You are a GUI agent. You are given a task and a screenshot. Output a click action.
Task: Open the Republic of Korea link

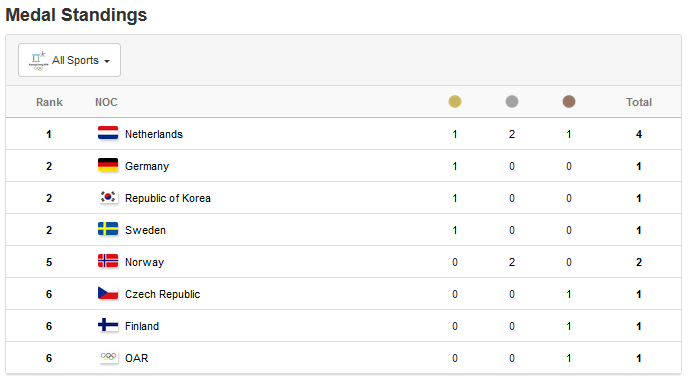tap(168, 198)
